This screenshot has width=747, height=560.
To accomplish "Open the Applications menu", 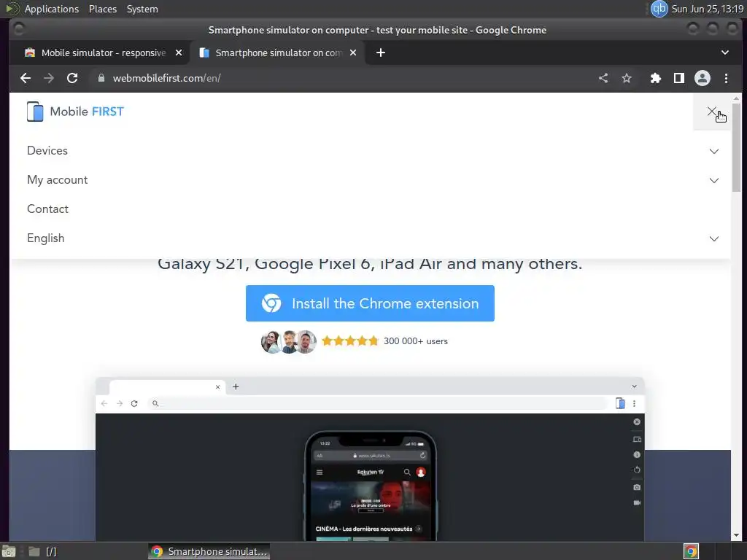I will 52,9.
